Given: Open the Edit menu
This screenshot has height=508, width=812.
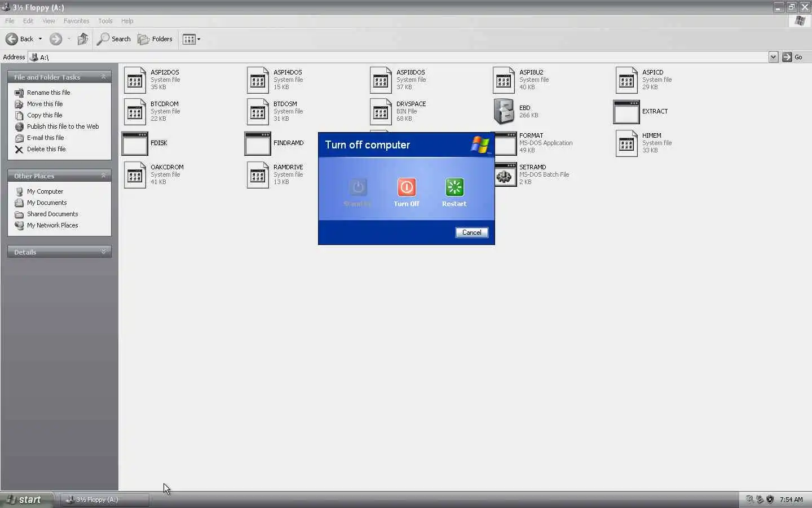Looking at the screenshot, I should (x=28, y=21).
